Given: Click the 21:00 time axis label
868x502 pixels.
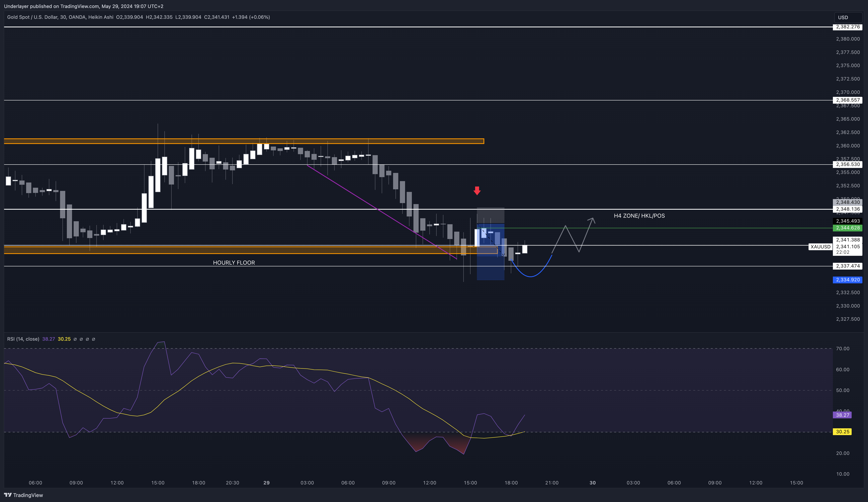Looking at the screenshot, I should coord(552,483).
